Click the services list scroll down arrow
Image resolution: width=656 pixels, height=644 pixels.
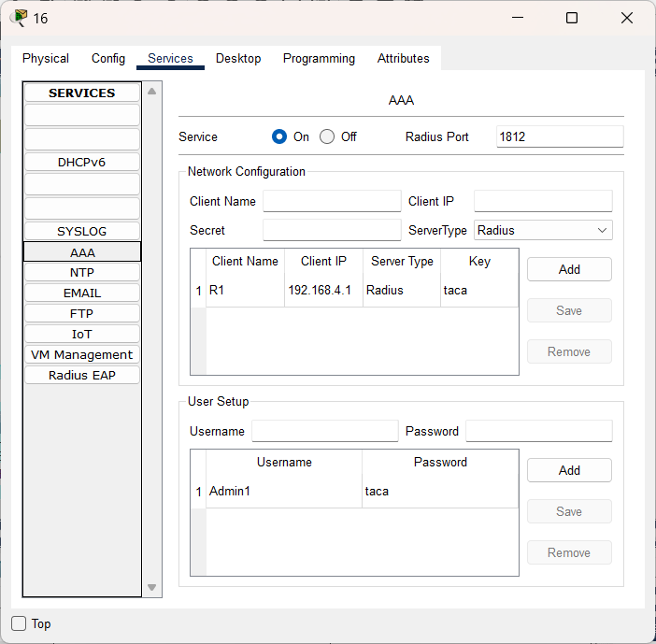[x=152, y=588]
